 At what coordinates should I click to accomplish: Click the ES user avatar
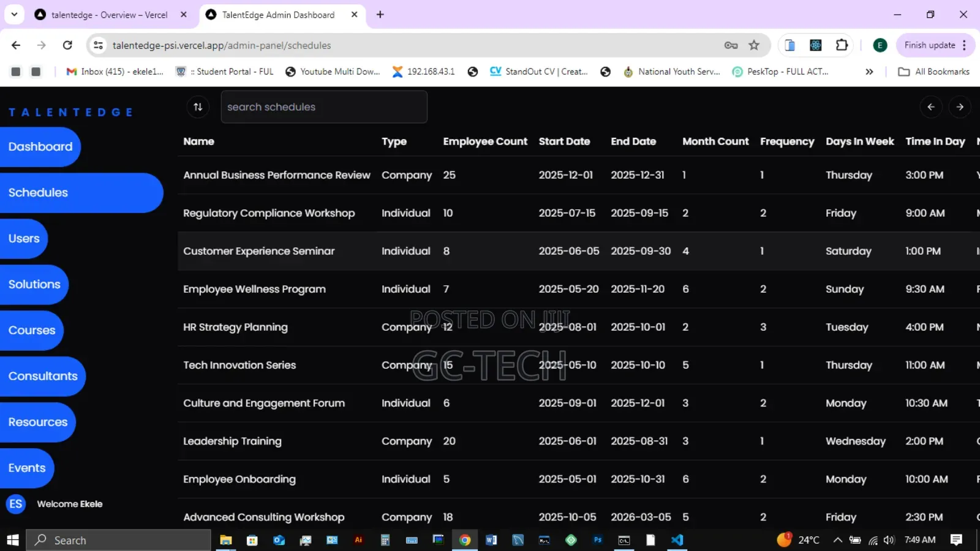[x=16, y=504]
